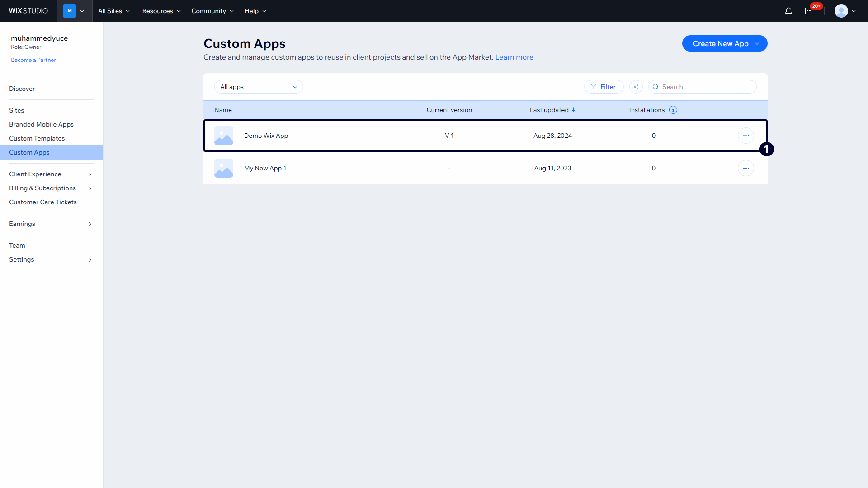Image resolution: width=868 pixels, height=488 pixels.
Task: Click the Demo Wix App thumbnail image
Action: coord(224,136)
